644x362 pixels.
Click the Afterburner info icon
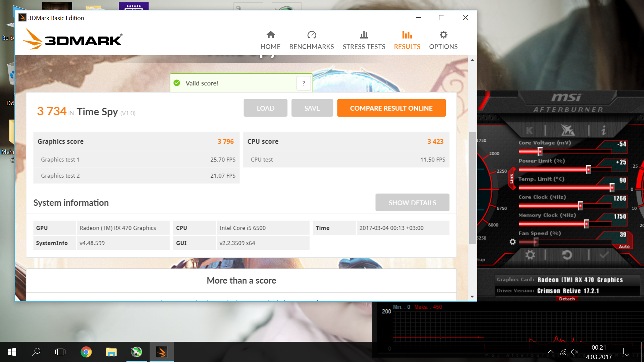click(603, 130)
